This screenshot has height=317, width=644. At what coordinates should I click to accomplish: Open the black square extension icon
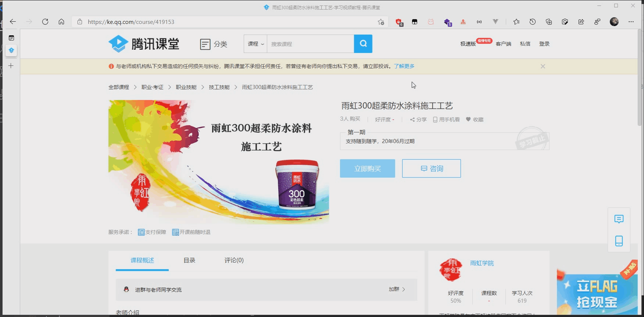tap(415, 22)
